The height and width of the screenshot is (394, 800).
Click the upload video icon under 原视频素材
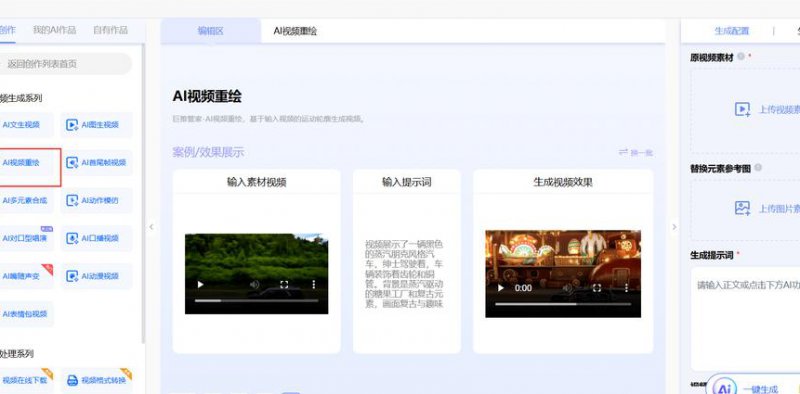coord(742,109)
